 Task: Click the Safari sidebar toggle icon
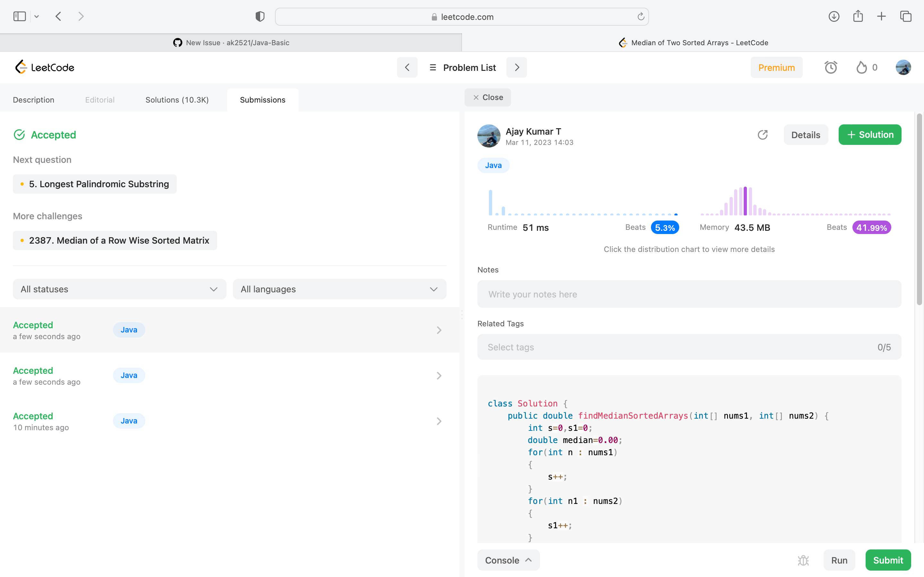coord(20,16)
